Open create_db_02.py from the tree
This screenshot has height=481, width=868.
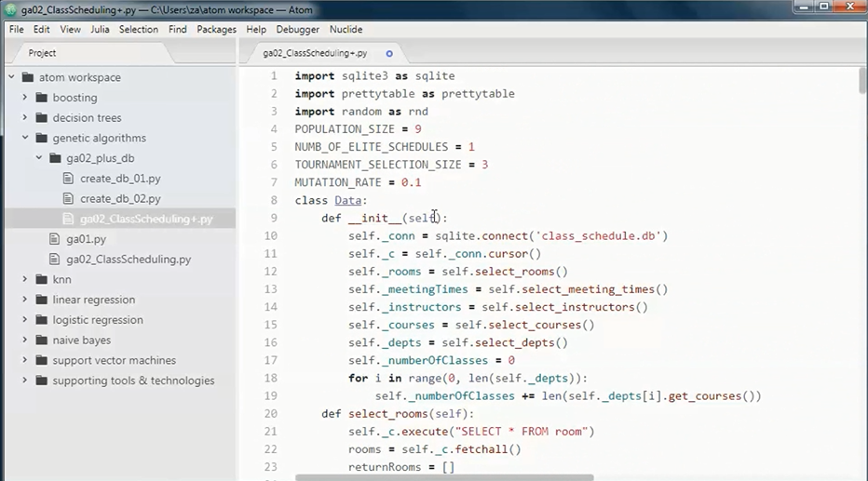pos(120,198)
